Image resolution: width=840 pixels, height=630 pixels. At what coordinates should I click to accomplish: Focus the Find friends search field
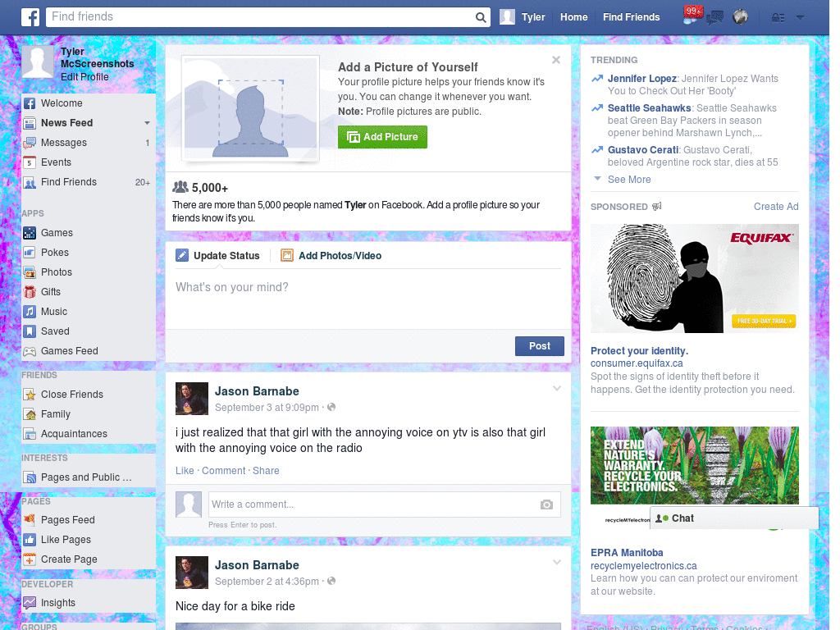click(260, 17)
